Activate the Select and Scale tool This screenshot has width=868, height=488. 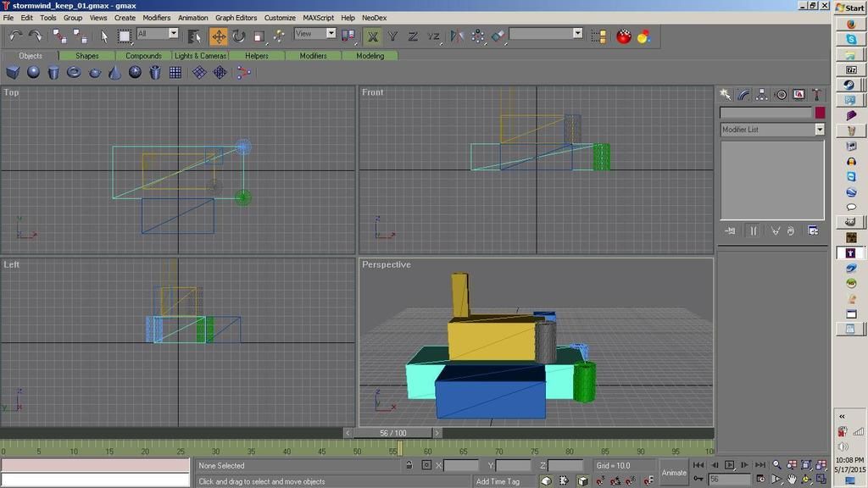click(259, 36)
